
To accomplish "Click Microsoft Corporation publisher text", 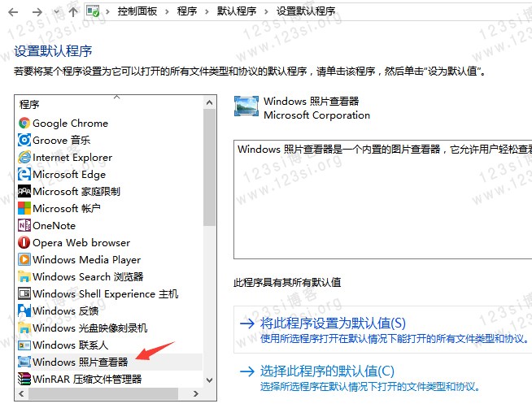I will coord(317,115).
